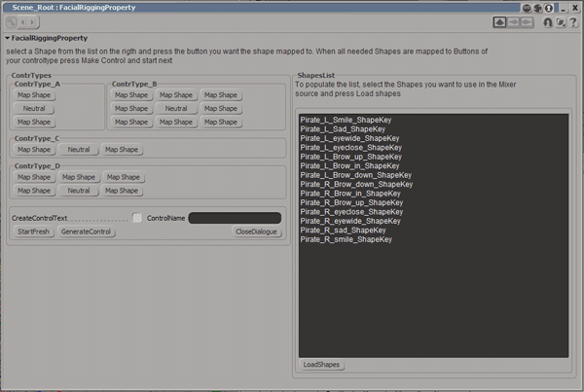
Task: Select Pirate_L_Smile_ShapeKey in the shapes list
Action: 343,120
